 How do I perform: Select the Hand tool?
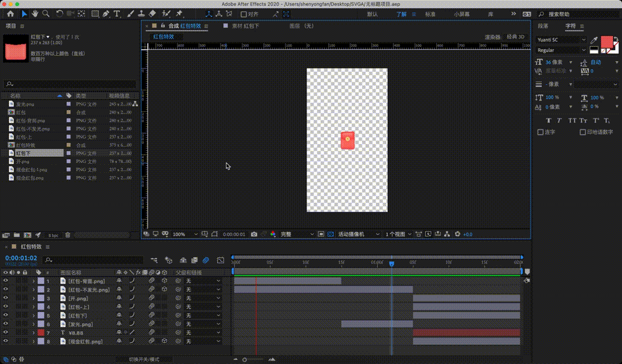pos(35,14)
